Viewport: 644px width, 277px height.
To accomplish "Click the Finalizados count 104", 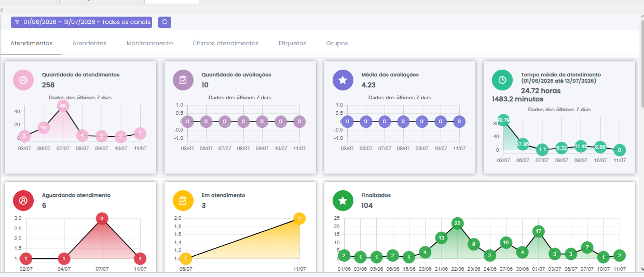I will pyautogui.click(x=367, y=205).
